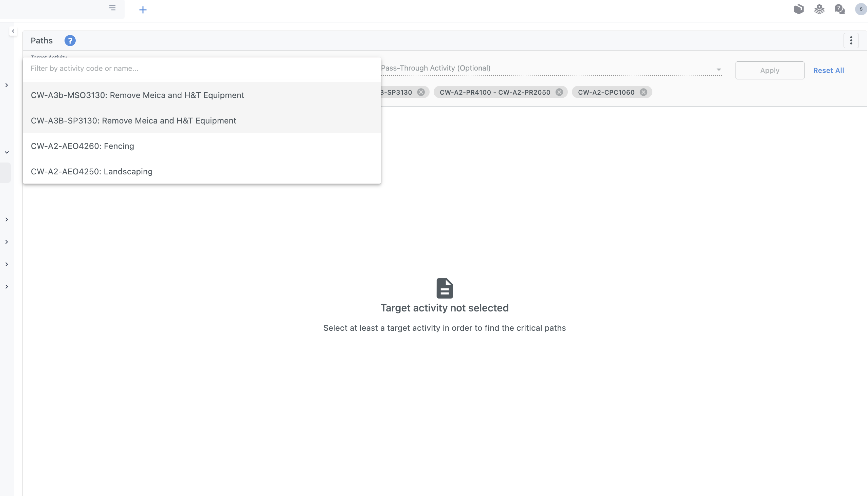Remove the chip ending in SP3130
This screenshot has width=868, height=496.
[x=421, y=92]
